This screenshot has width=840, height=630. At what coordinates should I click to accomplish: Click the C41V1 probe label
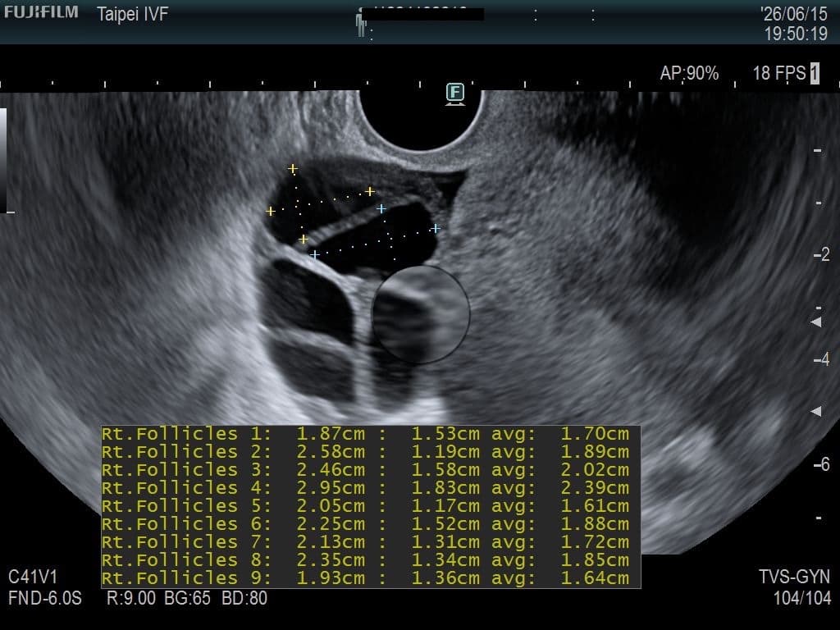point(33,577)
